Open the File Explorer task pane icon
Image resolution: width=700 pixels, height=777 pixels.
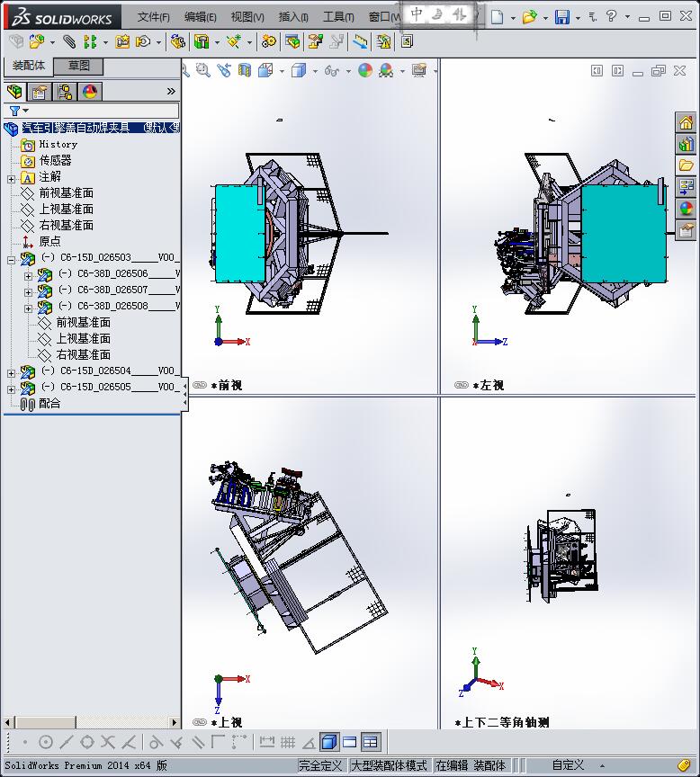pyautogui.click(x=687, y=165)
